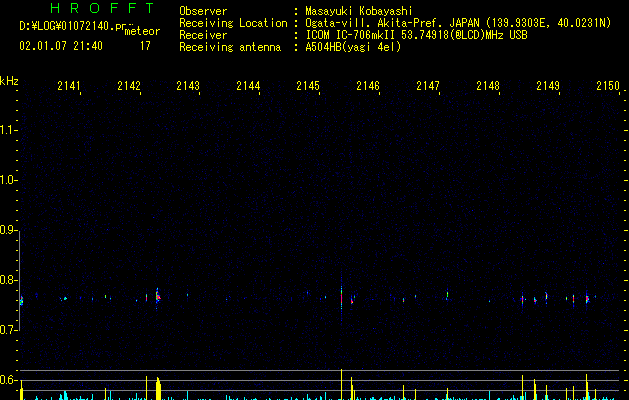Click the 2143 time axis marker
The image size is (629, 400).
click(188, 86)
